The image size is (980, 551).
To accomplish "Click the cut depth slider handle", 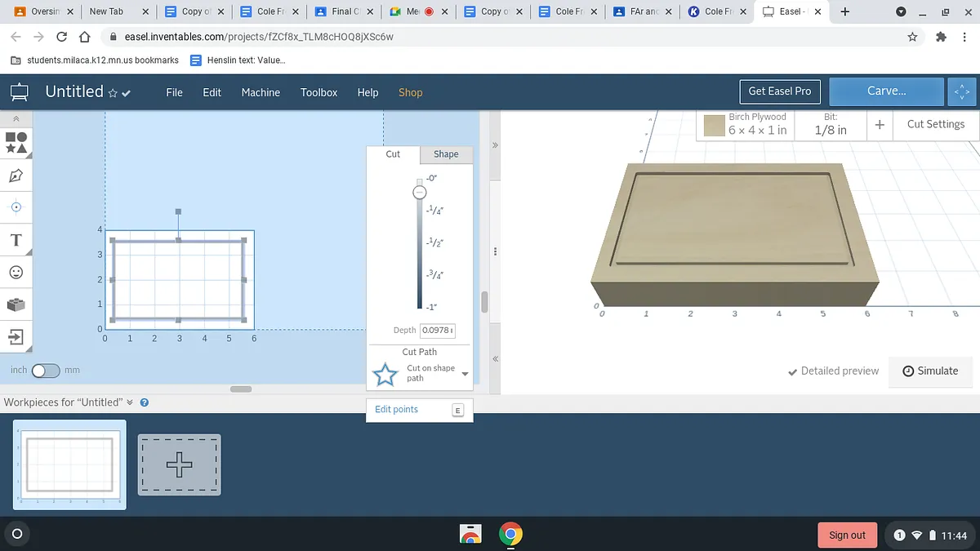I will [x=419, y=193].
